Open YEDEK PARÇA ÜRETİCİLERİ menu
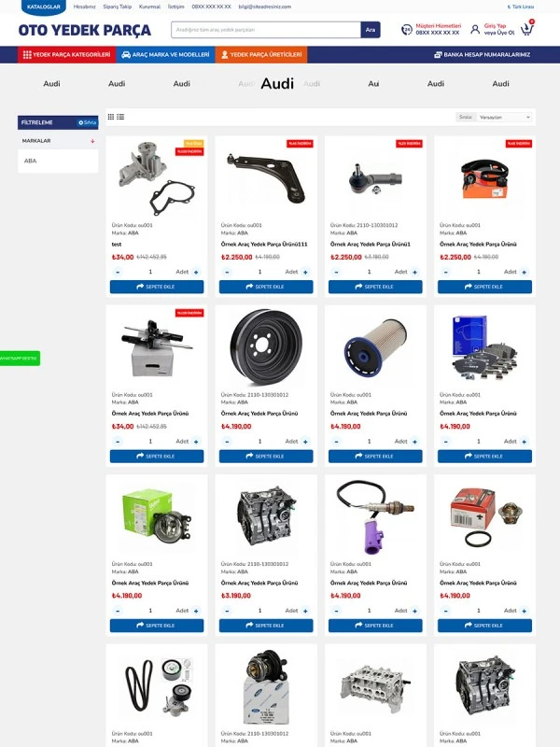 click(x=261, y=54)
